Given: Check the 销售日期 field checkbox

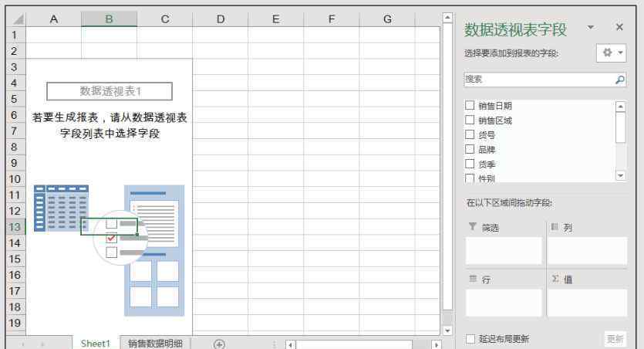Looking at the screenshot, I should 470,106.
